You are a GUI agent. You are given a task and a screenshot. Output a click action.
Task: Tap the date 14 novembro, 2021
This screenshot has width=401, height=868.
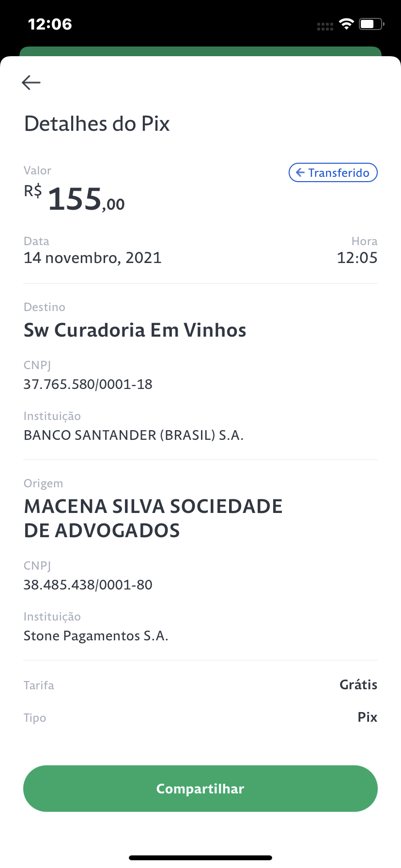click(x=93, y=258)
